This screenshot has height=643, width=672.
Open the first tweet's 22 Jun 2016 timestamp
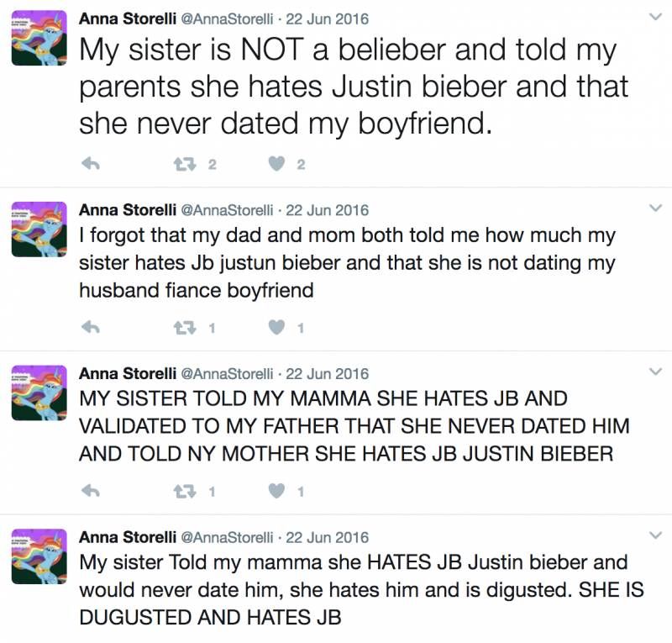327,18
